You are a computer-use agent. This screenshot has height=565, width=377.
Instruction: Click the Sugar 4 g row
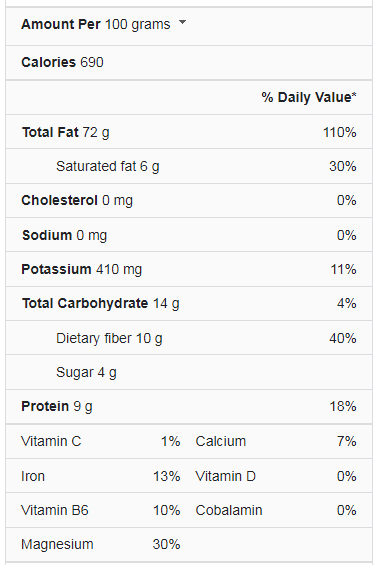pyautogui.click(x=189, y=372)
